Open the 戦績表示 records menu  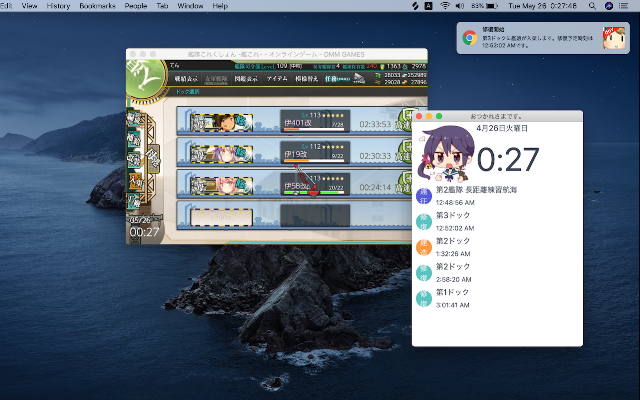tap(186, 79)
